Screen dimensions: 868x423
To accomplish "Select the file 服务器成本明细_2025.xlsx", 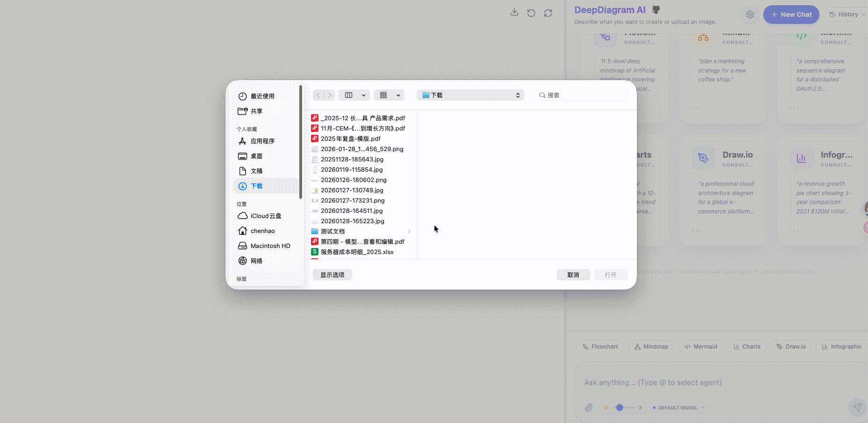I will click(357, 252).
